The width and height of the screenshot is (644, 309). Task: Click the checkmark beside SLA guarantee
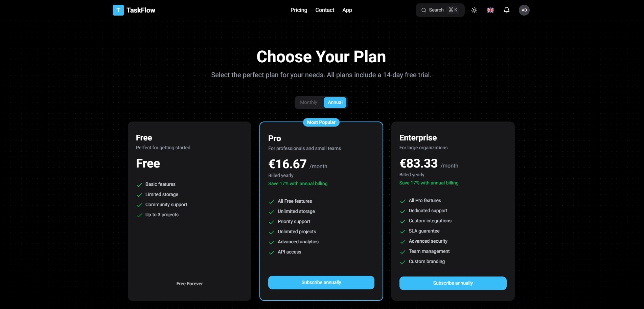point(403,231)
